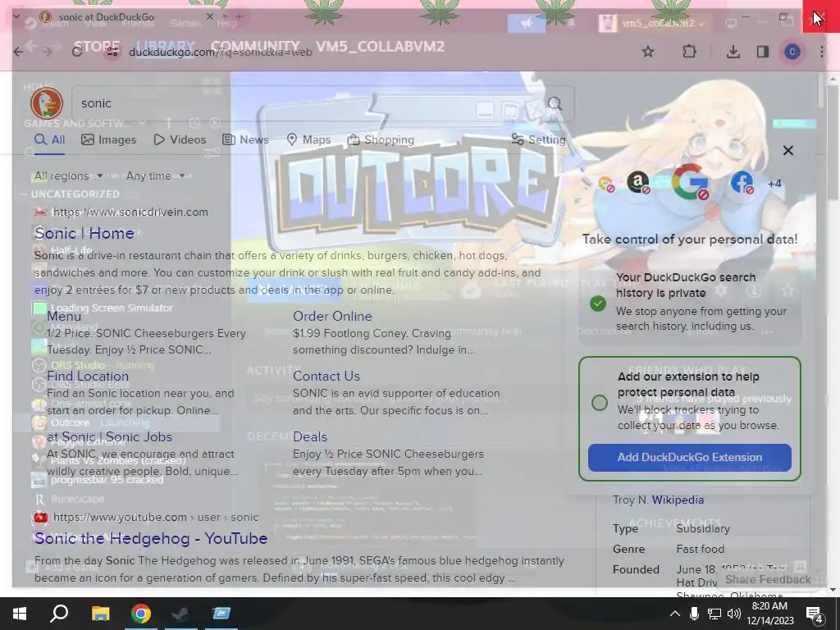Click Add DuckDuckGo Extension button
Image resolution: width=840 pixels, height=630 pixels.
point(689,458)
